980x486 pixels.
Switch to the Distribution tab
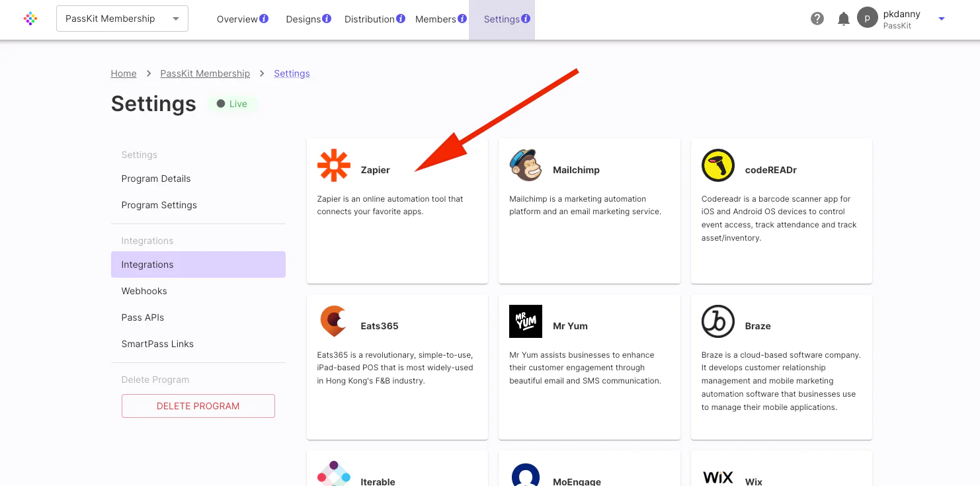(x=370, y=19)
